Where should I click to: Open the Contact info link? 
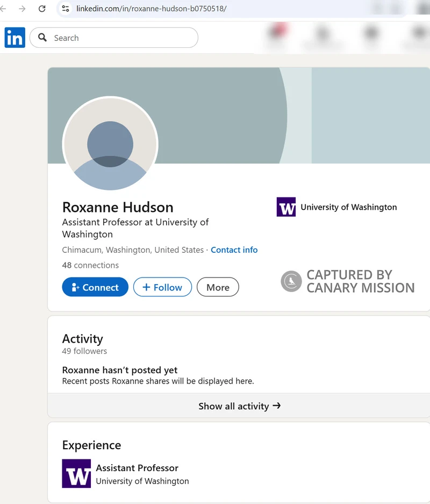click(234, 250)
